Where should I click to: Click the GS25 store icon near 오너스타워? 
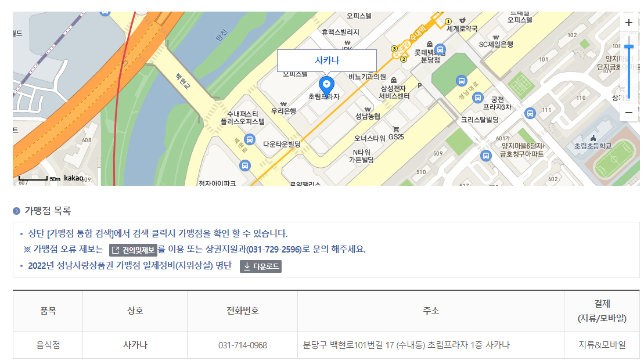395,128
